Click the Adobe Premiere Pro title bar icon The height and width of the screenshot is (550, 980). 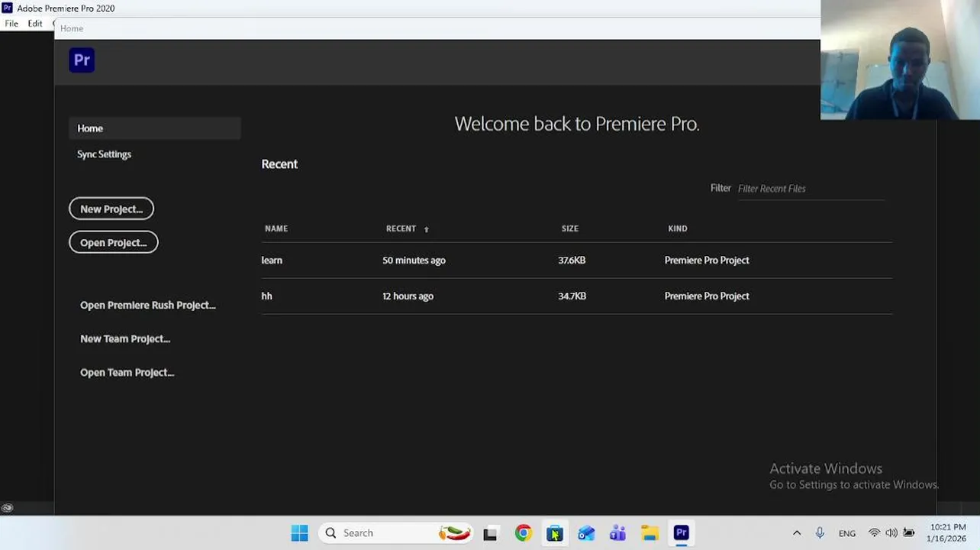pos(7,8)
